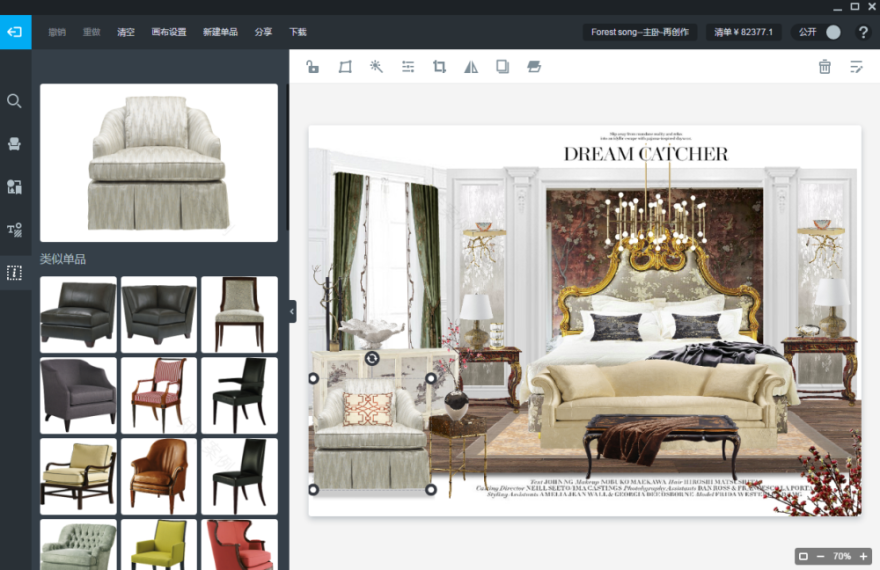Open the 清单 ¥82377.1 price list button
The width and height of the screenshot is (880, 570).
click(x=743, y=32)
